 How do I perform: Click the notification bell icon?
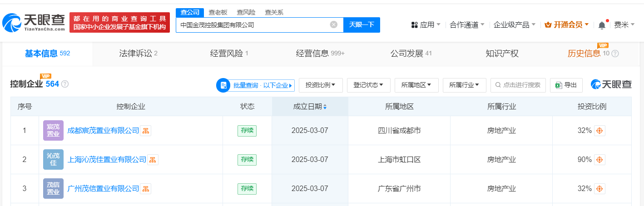(602, 25)
